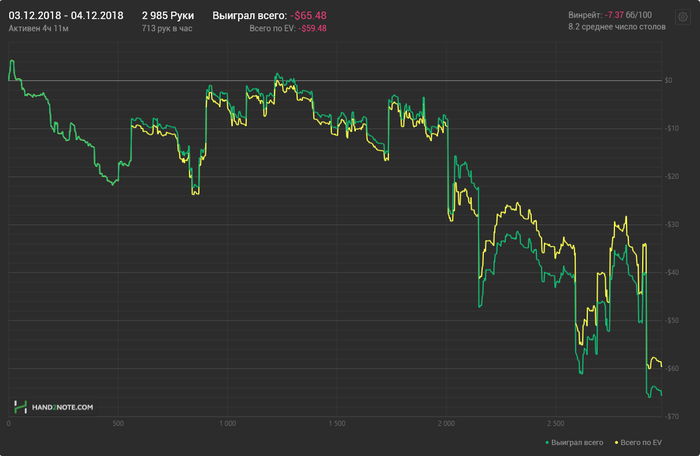Image resolution: width=700 pixels, height=456 pixels.
Task: Click the -$10 y-axis label
Action: pyautogui.click(x=672, y=129)
